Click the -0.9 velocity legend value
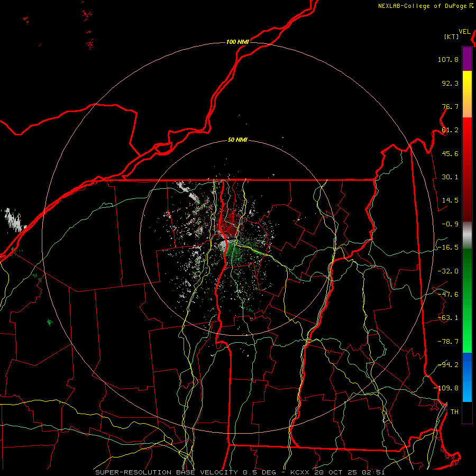 450,224
